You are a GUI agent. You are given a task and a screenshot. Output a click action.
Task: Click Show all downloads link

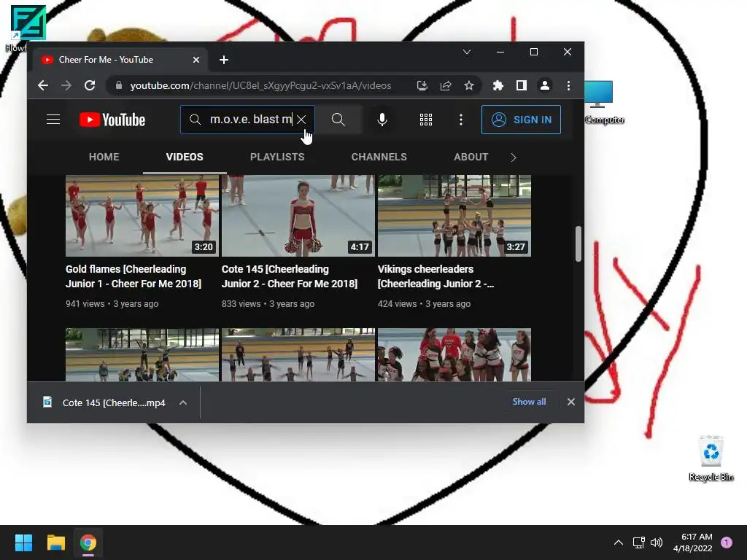530,402
